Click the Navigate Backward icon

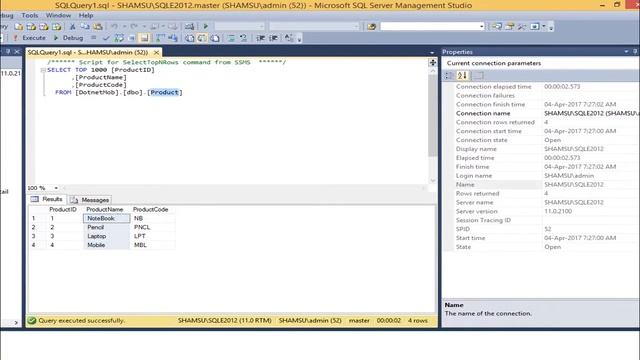154,27
